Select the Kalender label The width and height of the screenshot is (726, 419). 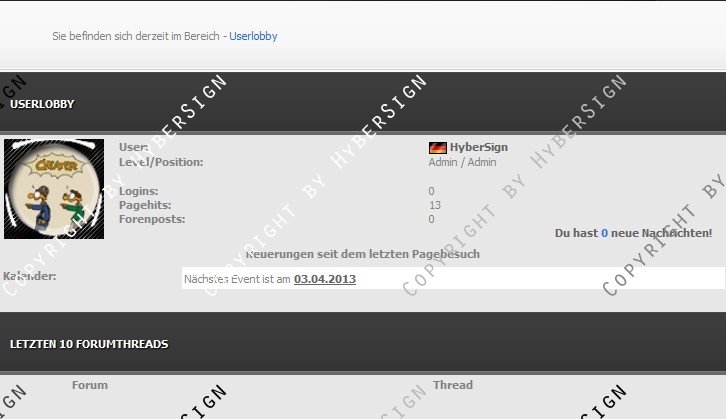(30, 276)
